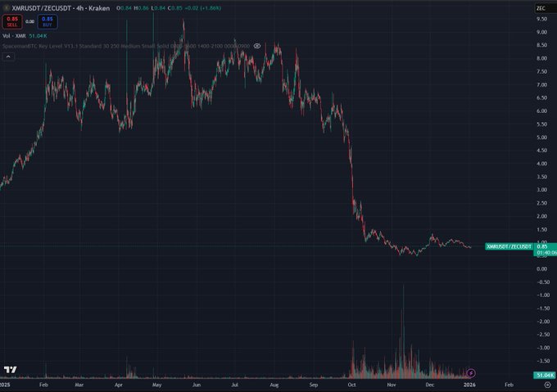Click the 8.00 price axis label
The height and width of the screenshot is (392, 557).
(x=541, y=58)
